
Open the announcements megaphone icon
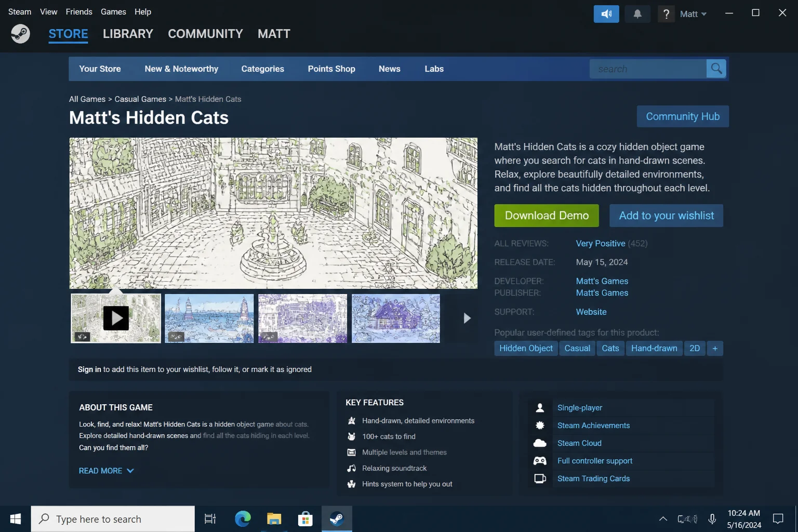[x=606, y=14]
